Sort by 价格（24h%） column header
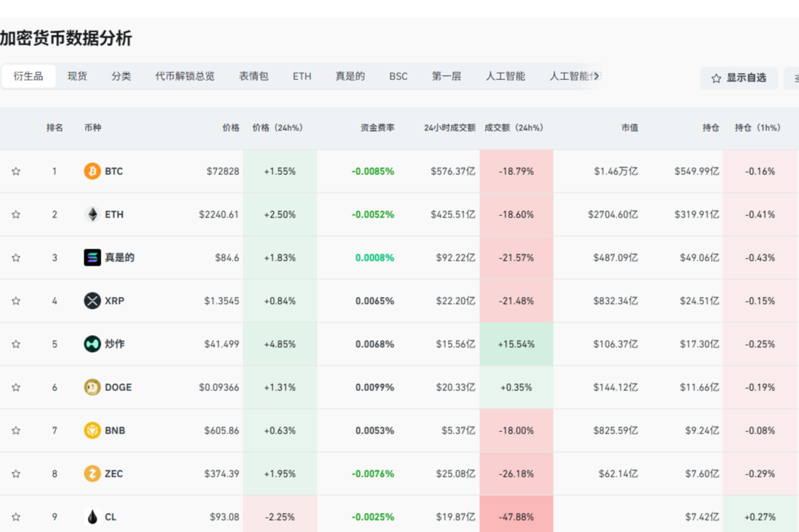The height and width of the screenshot is (532, 799). 277,128
